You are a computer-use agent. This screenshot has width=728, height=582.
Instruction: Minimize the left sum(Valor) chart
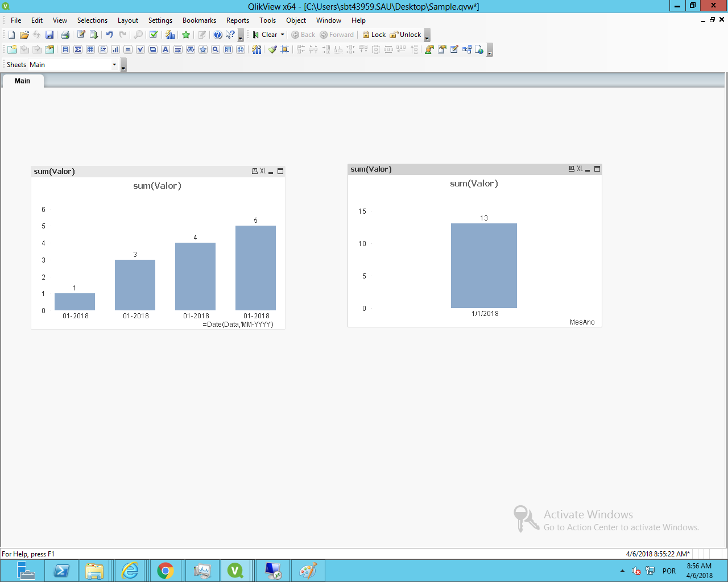pos(271,172)
